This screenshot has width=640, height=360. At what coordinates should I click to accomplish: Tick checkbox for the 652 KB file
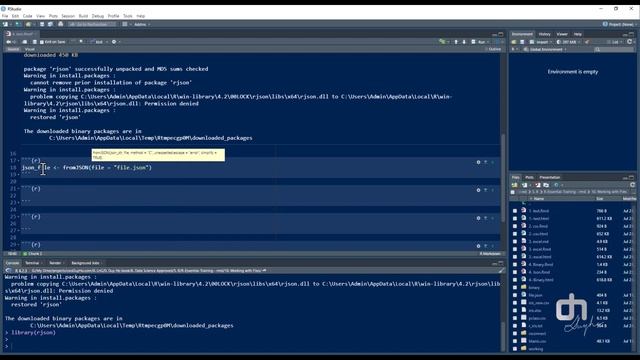pos(515,234)
